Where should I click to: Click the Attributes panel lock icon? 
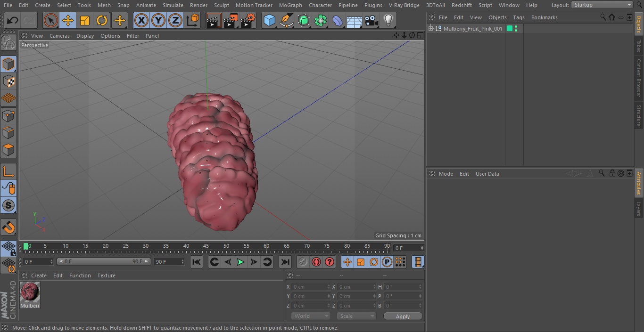click(x=612, y=173)
